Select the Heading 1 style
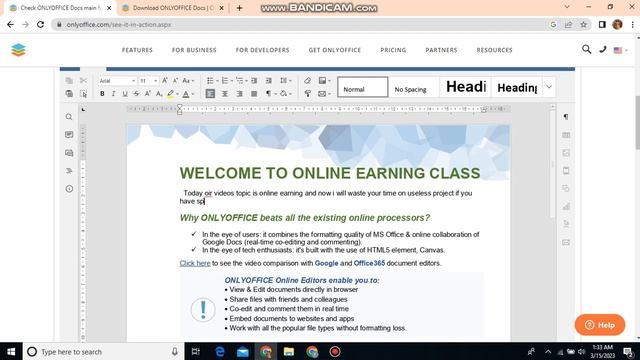The image size is (640, 360). (466, 87)
